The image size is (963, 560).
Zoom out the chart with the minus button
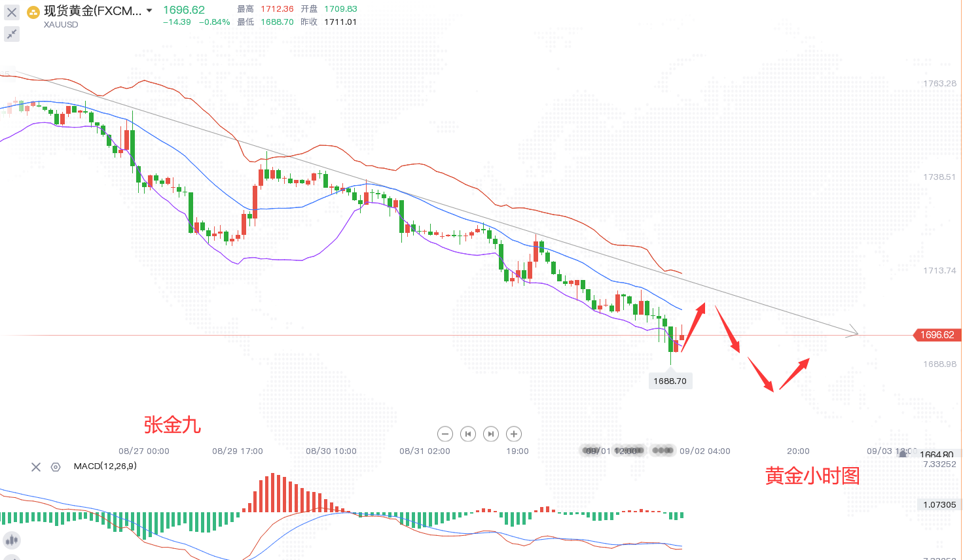pyautogui.click(x=445, y=434)
